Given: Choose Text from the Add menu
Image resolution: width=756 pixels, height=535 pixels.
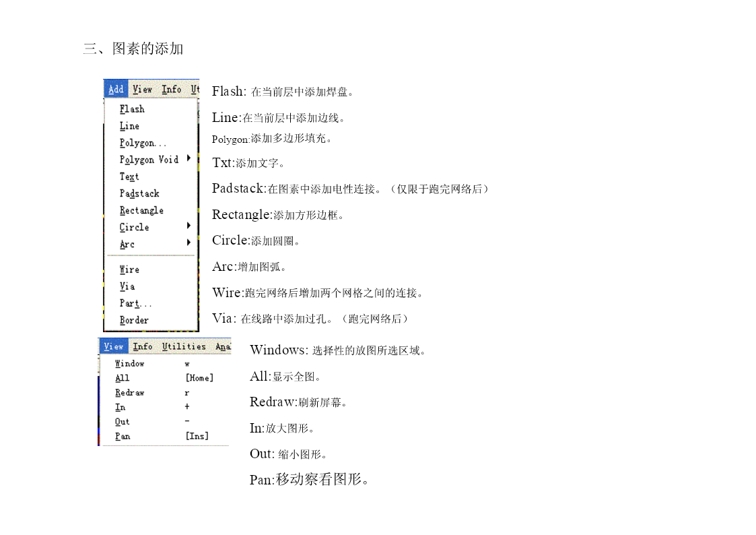Looking at the screenshot, I should click(151, 177).
